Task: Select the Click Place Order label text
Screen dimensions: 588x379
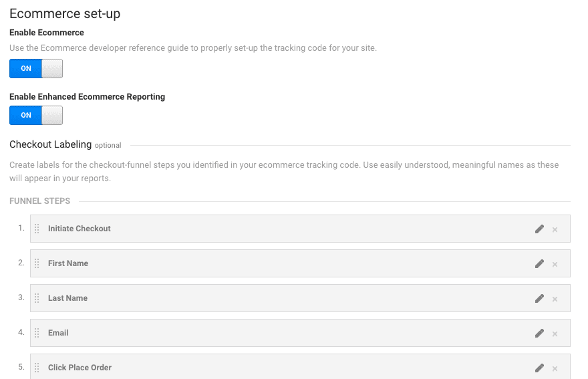Action: pyautogui.click(x=80, y=368)
